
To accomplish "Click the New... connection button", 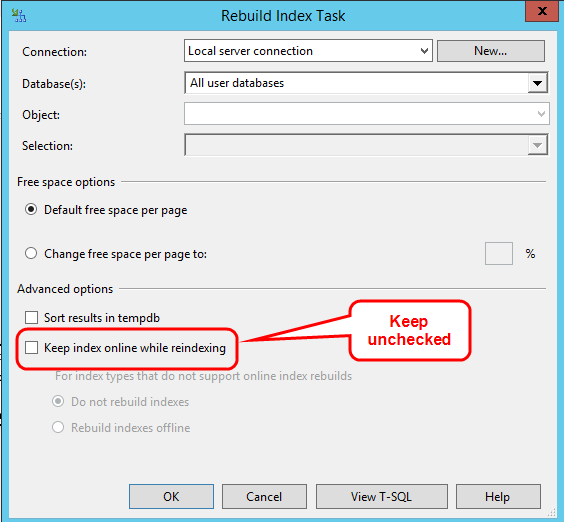I will coord(491,51).
